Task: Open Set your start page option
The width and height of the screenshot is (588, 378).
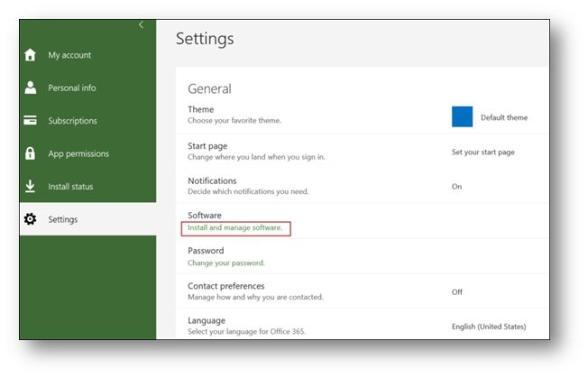Action: [x=483, y=152]
